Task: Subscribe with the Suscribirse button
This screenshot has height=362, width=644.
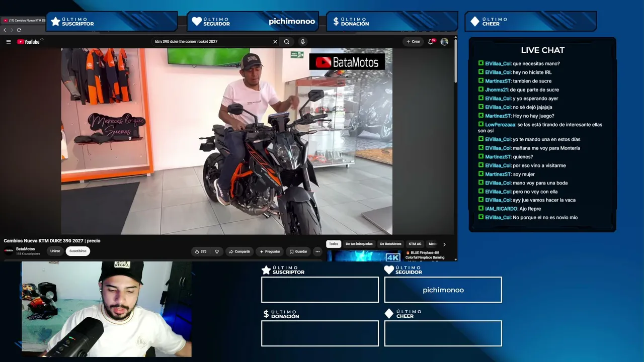Action: click(78, 251)
